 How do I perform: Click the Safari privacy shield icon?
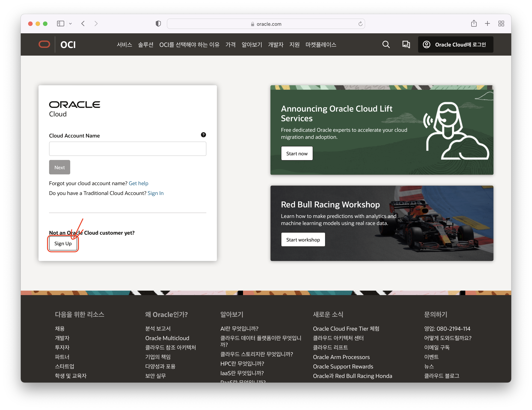click(158, 24)
